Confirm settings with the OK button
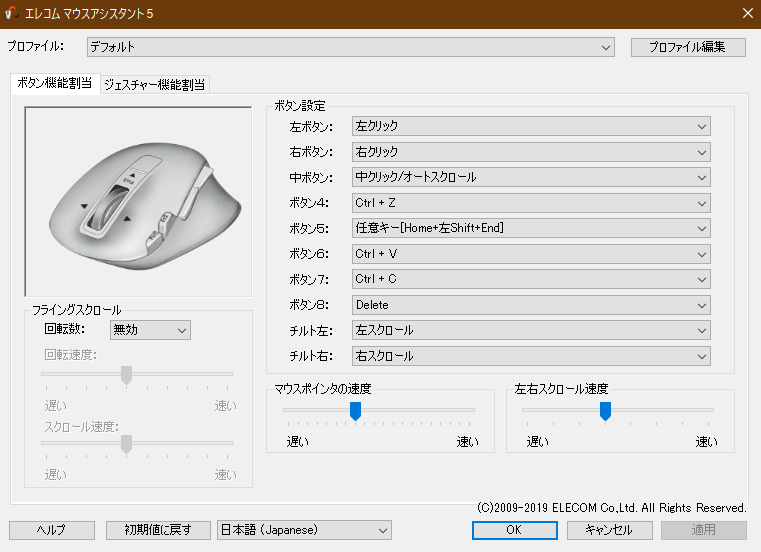This screenshot has height=552, width=761. pos(514,530)
